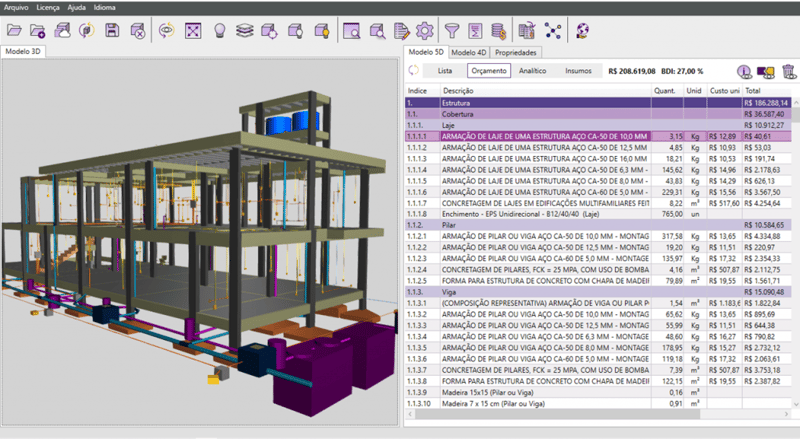Open a model file with the folder icon
The height and width of the screenshot is (439, 800).
point(14,31)
